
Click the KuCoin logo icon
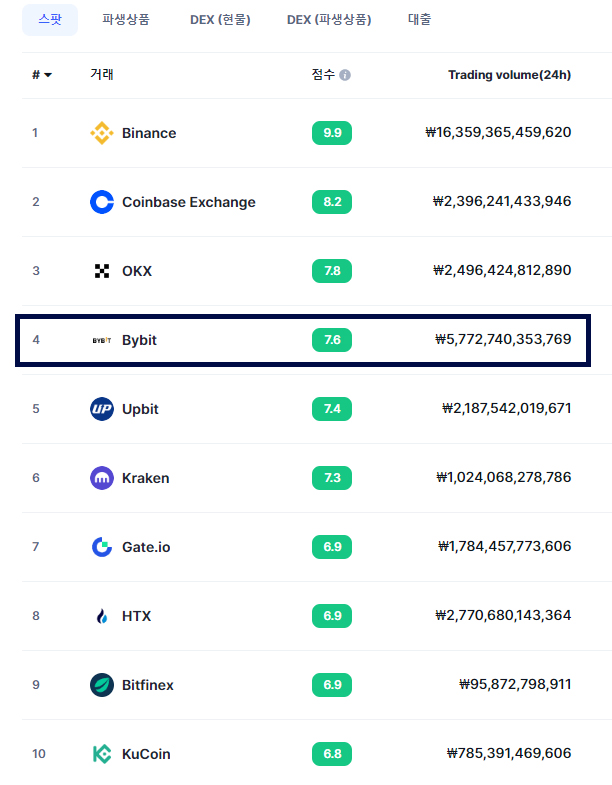click(x=102, y=754)
